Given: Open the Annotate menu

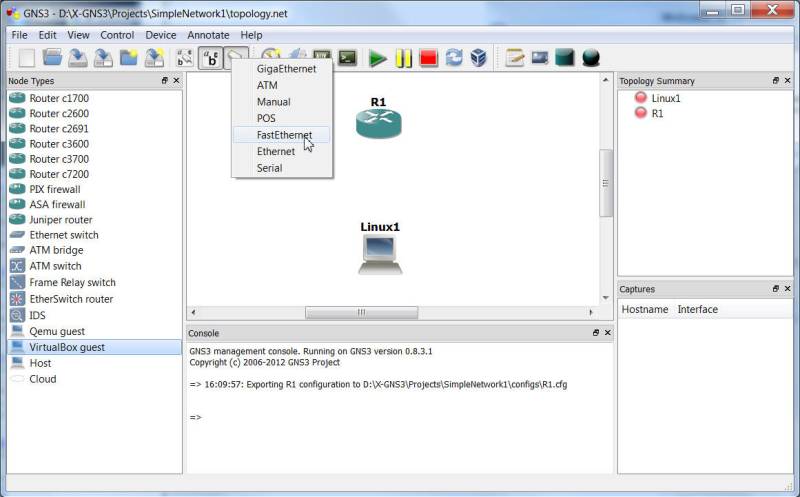Looking at the screenshot, I should [208, 35].
